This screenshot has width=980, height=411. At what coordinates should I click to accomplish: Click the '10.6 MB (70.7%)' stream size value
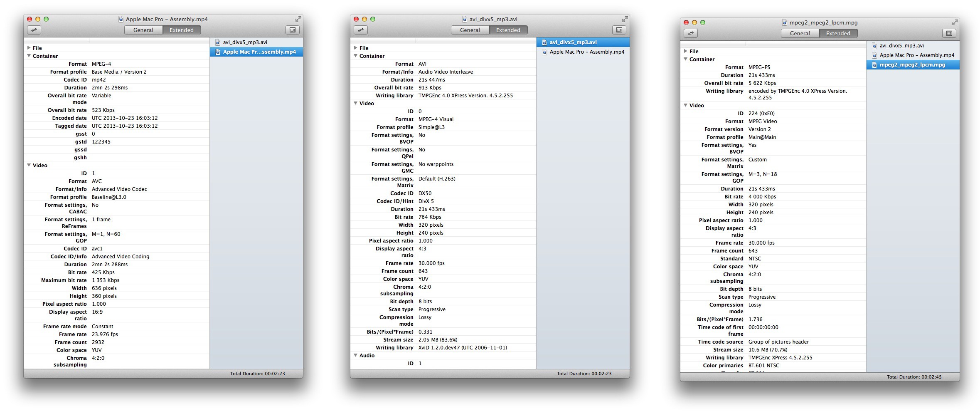(x=768, y=350)
